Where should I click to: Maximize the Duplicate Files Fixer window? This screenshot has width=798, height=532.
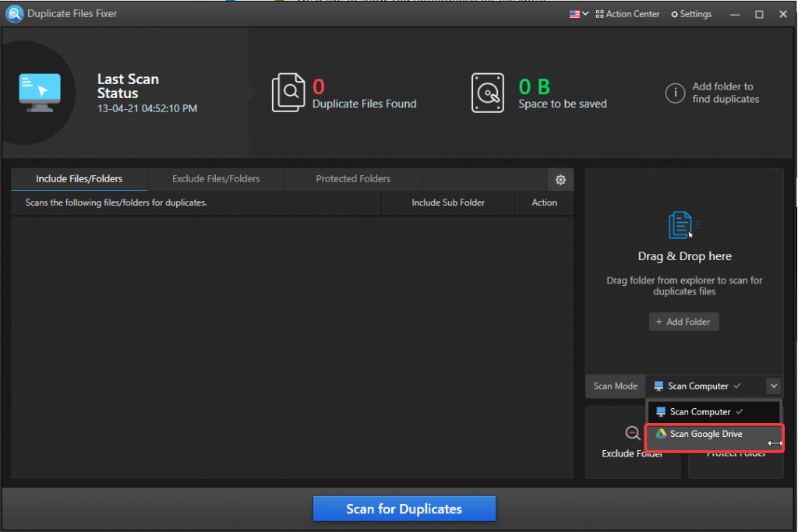(759, 14)
